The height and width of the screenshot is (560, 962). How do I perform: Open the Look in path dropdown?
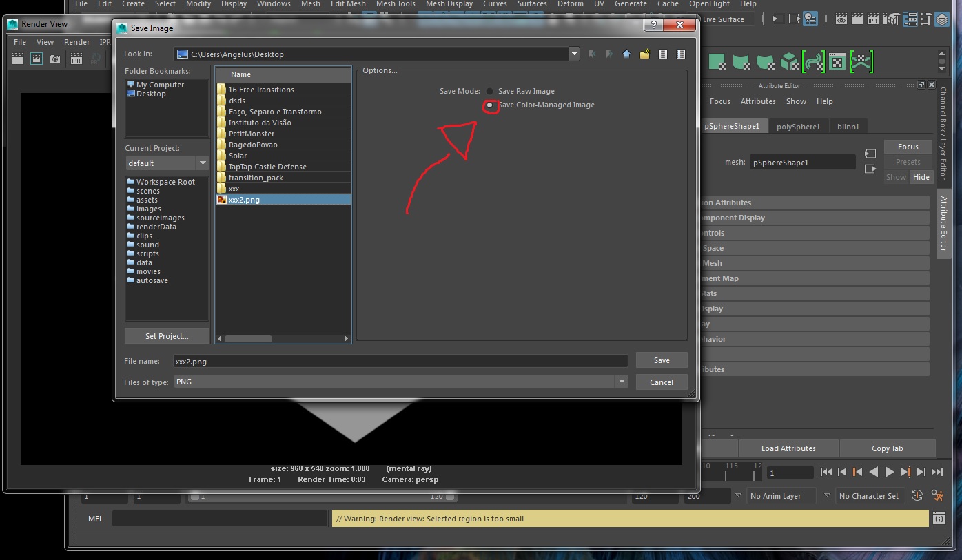click(x=574, y=54)
